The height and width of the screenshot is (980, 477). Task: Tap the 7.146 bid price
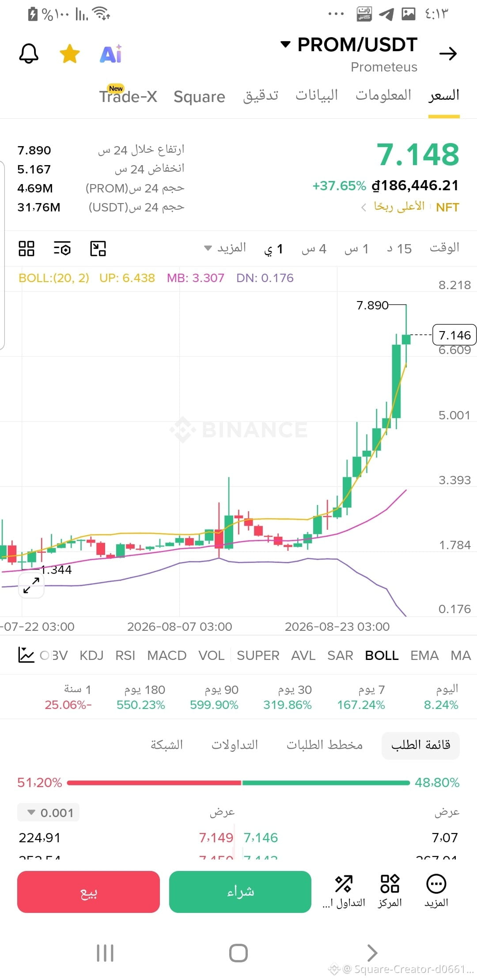click(x=261, y=837)
